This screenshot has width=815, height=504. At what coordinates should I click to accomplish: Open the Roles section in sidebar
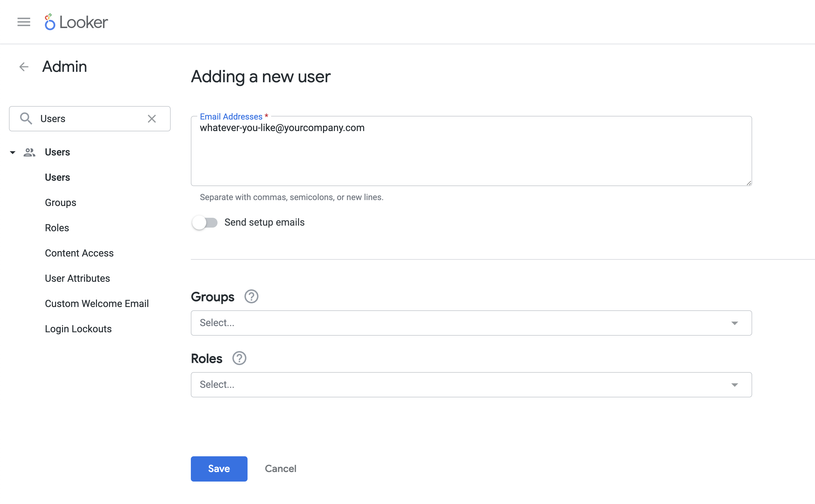click(57, 228)
